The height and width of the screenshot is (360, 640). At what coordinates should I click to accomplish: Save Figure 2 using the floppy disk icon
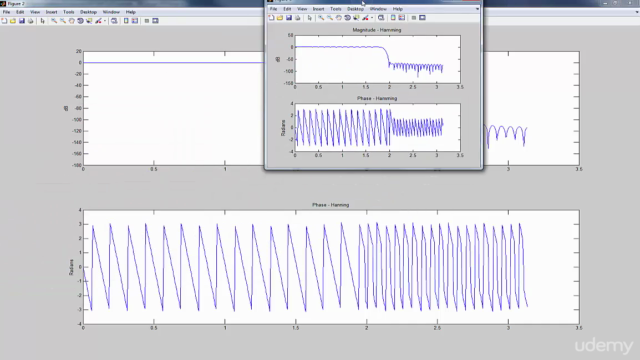click(x=22, y=21)
